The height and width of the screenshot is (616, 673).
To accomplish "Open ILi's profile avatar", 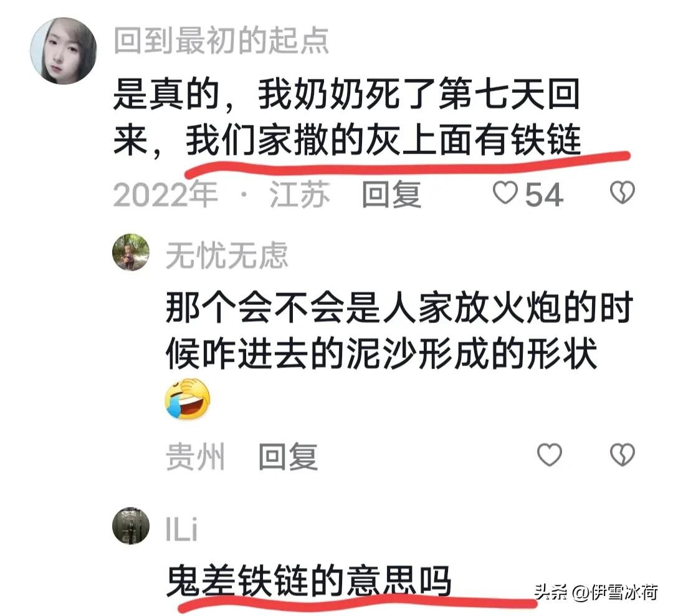I will coord(131,526).
